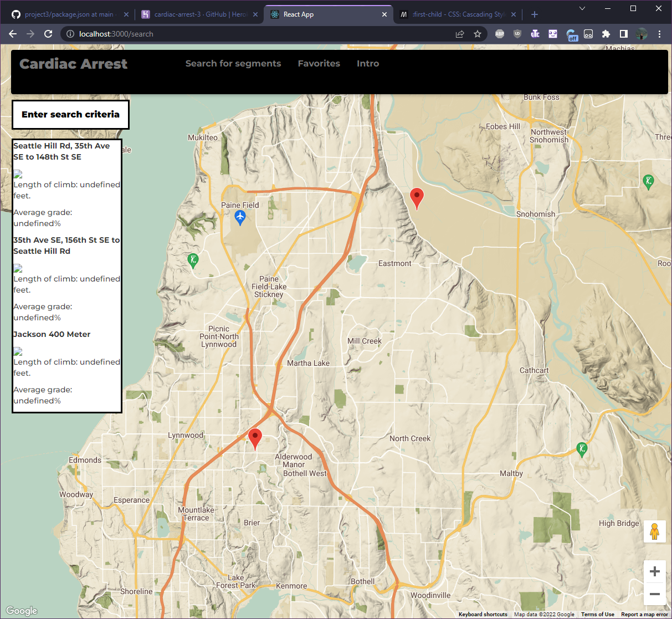This screenshot has height=619, width=672.
Task: Bookmark this page with the star icon
Action: (477, 34)
